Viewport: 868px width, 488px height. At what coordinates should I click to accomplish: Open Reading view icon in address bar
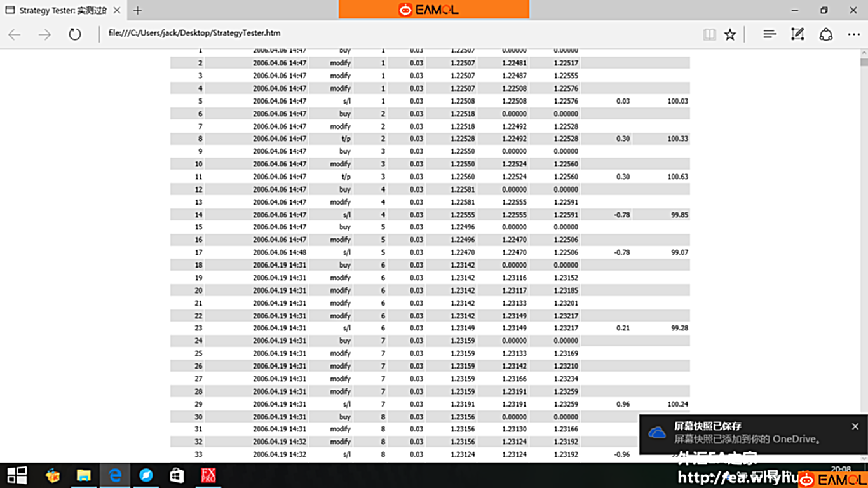pos(710,34)
